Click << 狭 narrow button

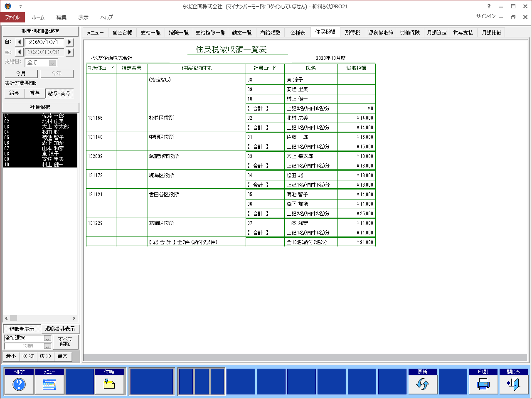pyautogui.click(x=28, y=356)
